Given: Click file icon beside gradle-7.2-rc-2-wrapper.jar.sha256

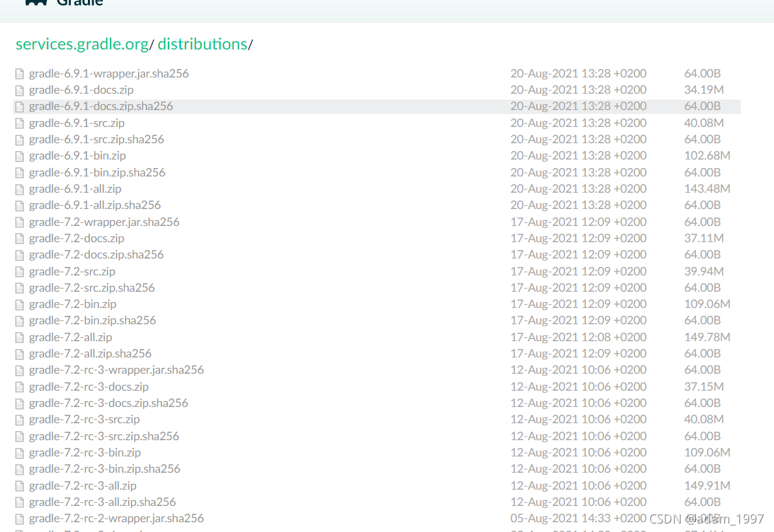Looking at the screenshot, I should point(20,519).
